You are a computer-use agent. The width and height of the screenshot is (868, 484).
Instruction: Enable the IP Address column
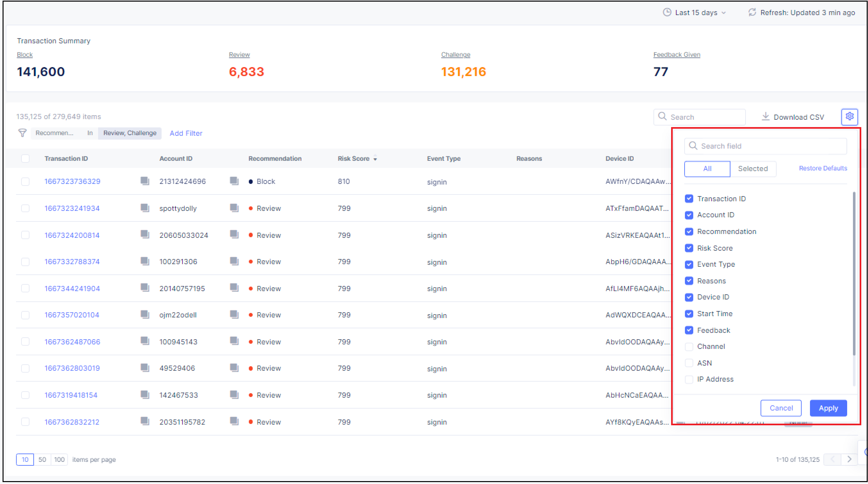(689, 379)
